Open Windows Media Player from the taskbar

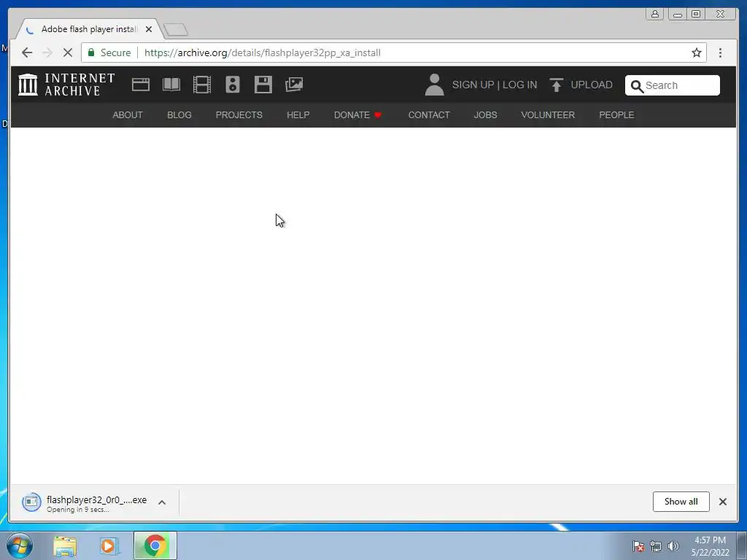(x=109, y=545)
